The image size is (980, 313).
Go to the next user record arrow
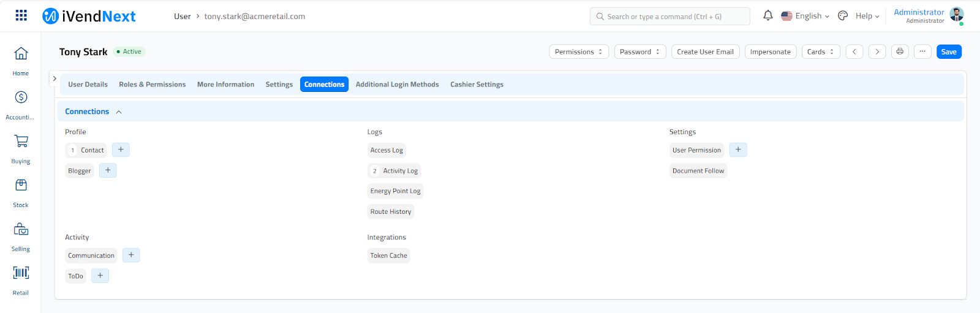point(877,52)
